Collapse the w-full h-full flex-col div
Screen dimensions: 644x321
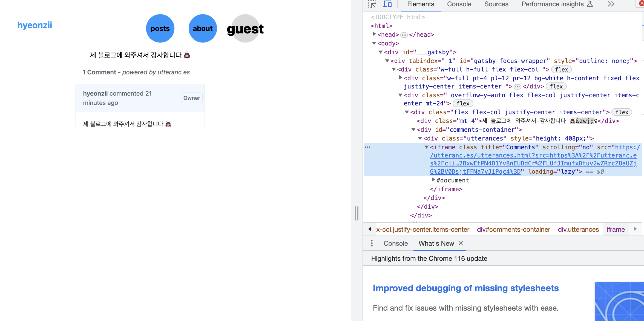point(394,69)
